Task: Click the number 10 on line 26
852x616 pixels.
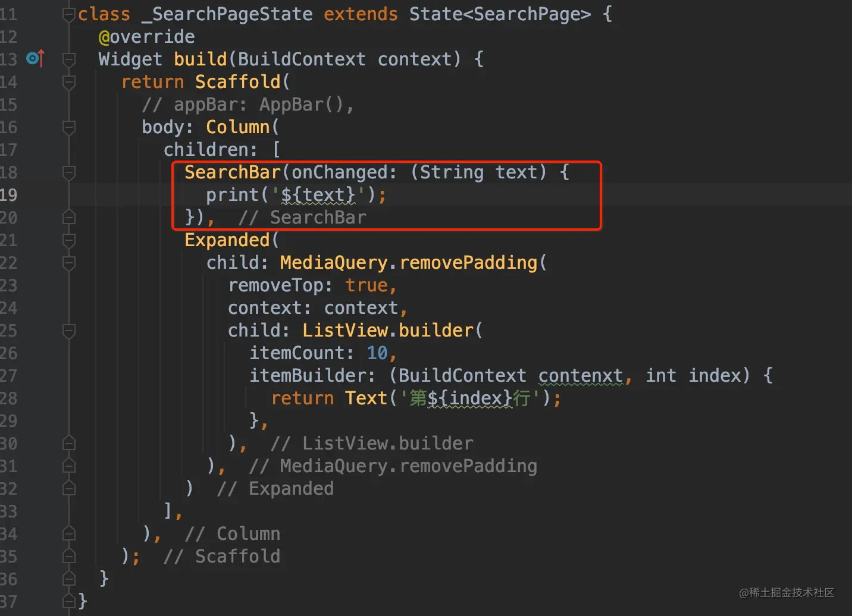Action: 377,353
